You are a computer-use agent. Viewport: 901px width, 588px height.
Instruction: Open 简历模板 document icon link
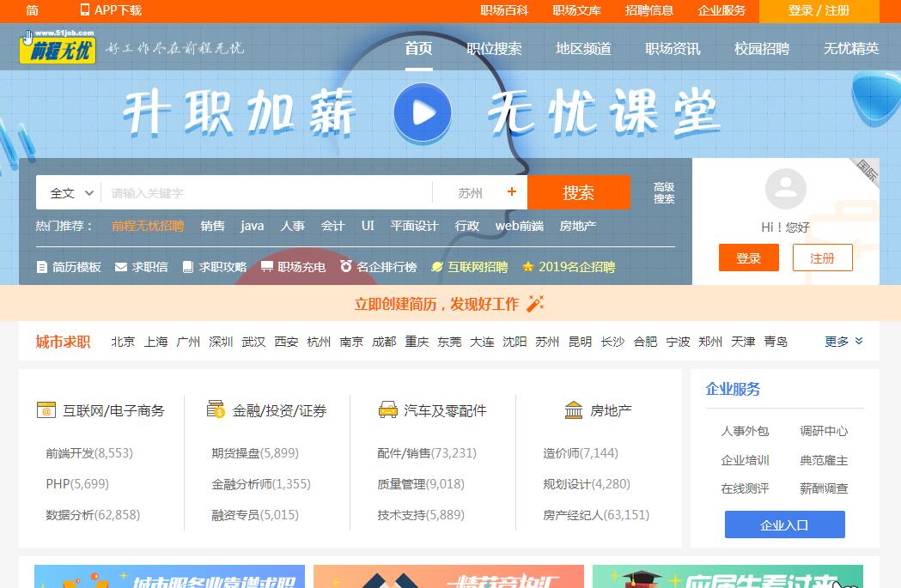coord(42,267)
